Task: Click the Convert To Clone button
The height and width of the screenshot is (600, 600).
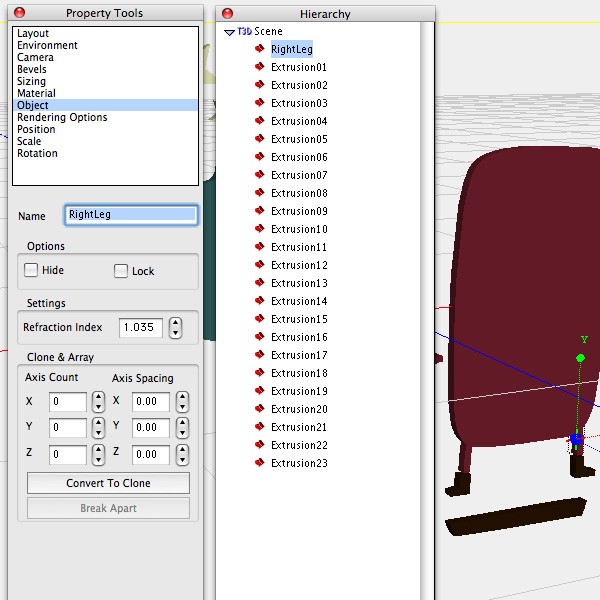Action: coord(108,483)
